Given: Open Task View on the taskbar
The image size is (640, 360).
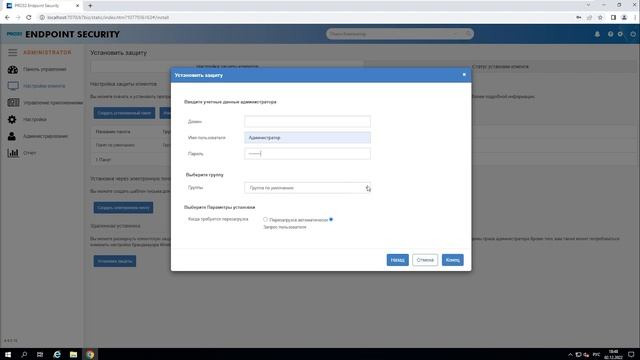Looking at the screenshot, I should click(40, 354).
